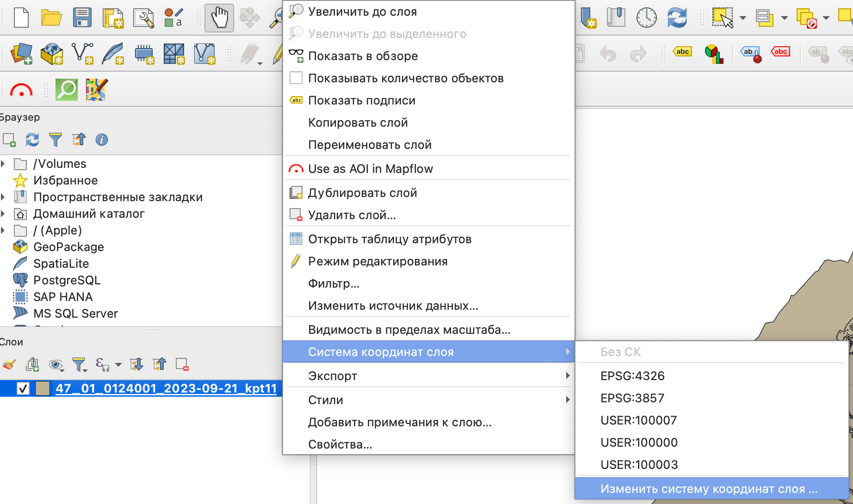Image resolution: width=853 pixels, height=504 pixels.
Task: Toggle the Manage Map Themes eye icon
Action: [56, 365]
